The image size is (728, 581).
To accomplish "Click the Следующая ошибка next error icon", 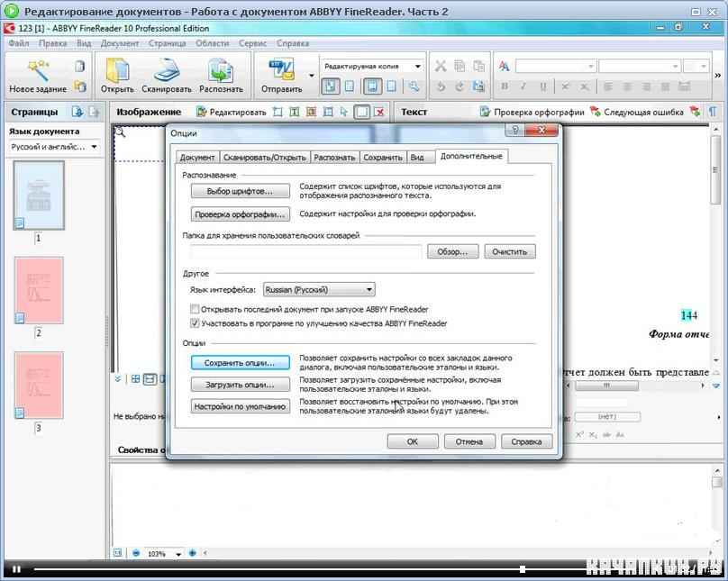I will click(x=595, y=112).
